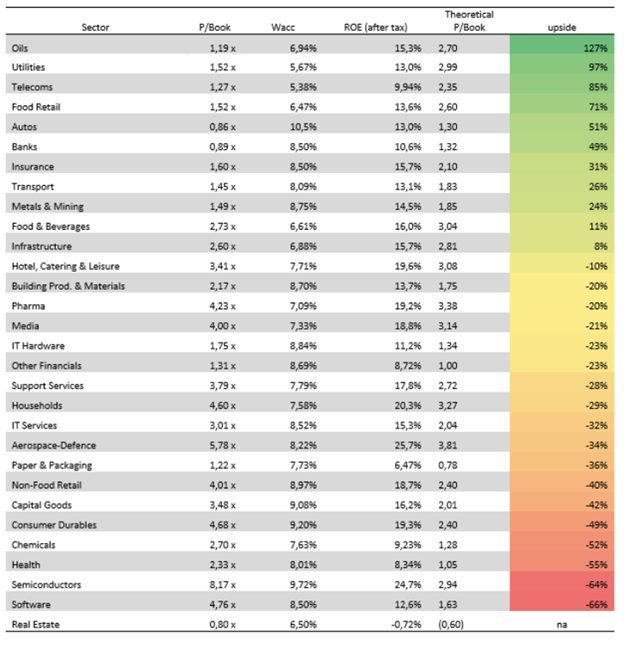Select the Telecoms row label
The image size is (624, 647).
32,87
